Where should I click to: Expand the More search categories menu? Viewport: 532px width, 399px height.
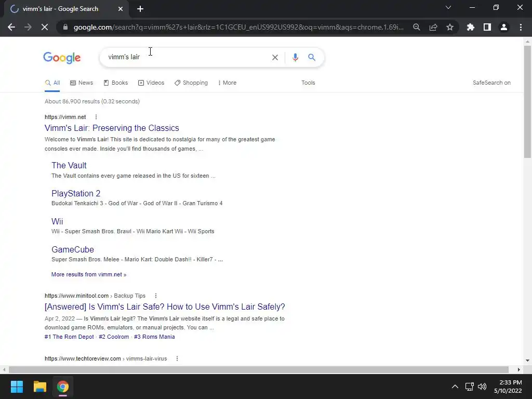coord(228,83)
